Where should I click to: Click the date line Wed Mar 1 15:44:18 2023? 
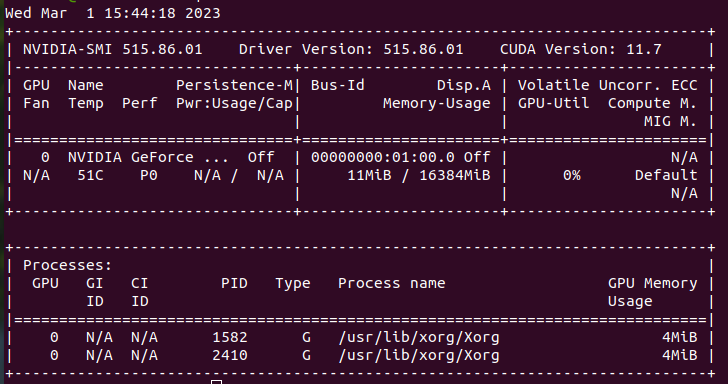click(113, 13)
